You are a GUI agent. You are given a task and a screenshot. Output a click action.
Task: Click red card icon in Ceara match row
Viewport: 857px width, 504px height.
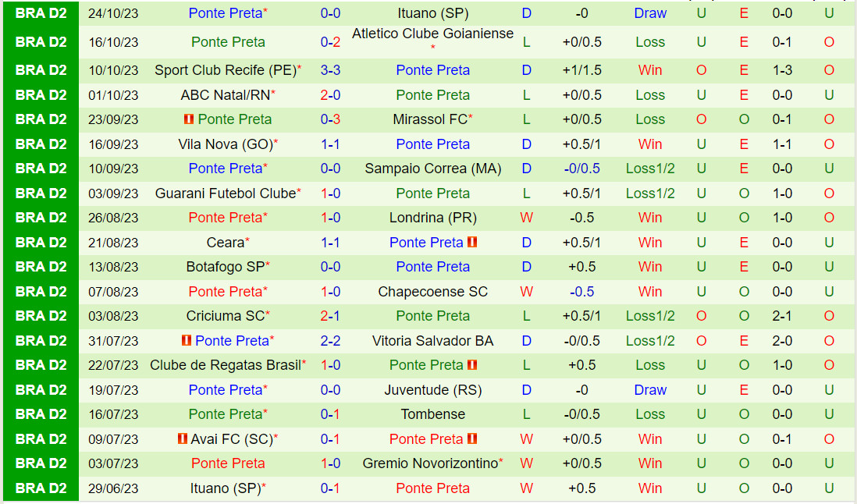pyautogui.click(x=472, y=243)
